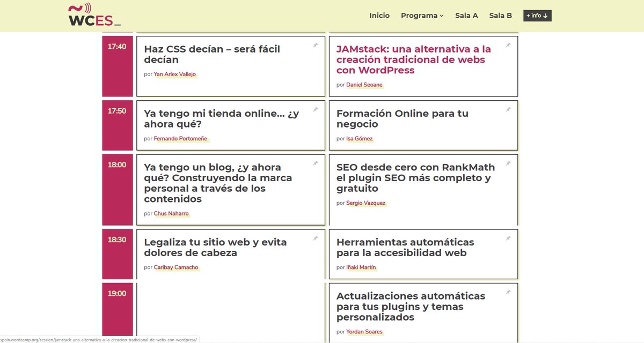The image size is (644, 343).
Task: Go to the Inicio page
Action: pyautogui.click(x=379, y=16)
